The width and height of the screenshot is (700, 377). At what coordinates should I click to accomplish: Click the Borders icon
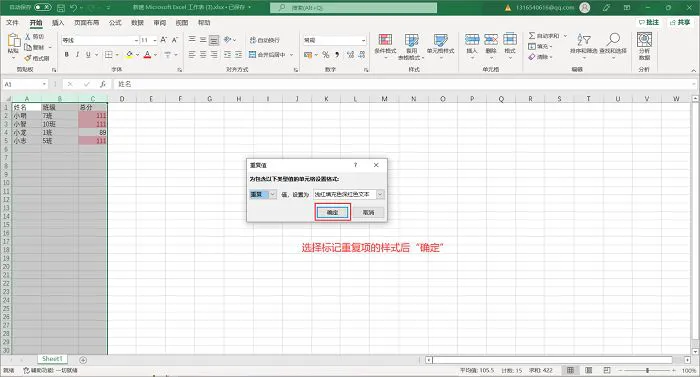coord(108,54)
